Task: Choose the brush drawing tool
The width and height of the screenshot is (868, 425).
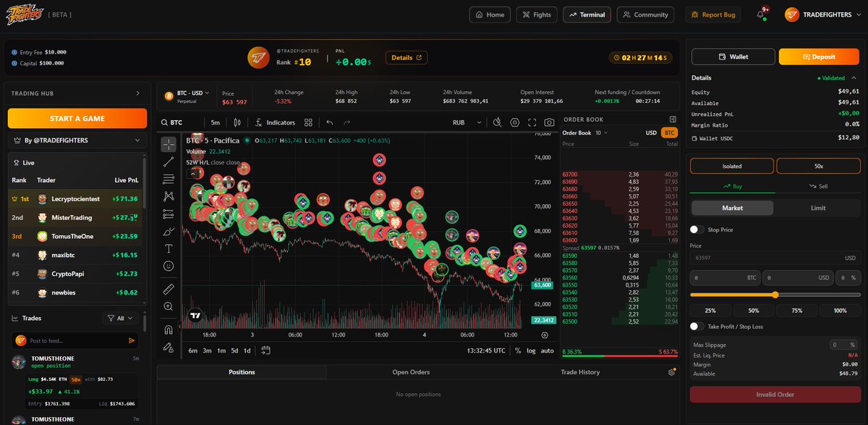Action: click(169, 231)
